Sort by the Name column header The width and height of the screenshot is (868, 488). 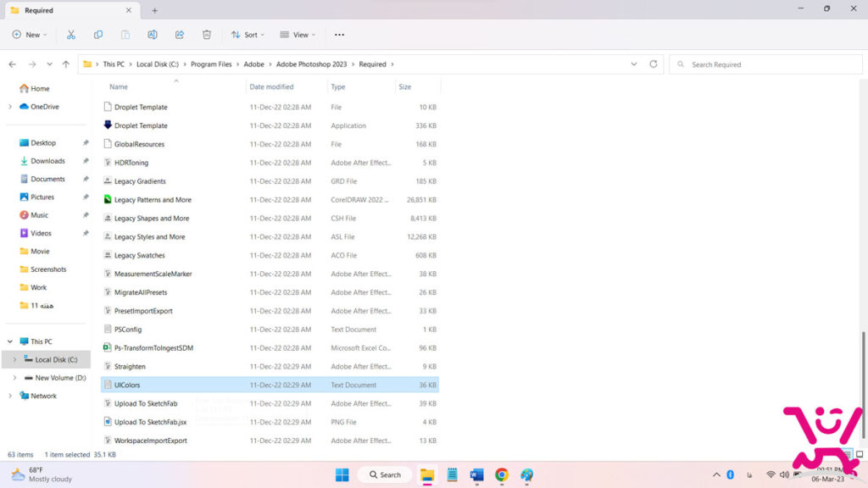(x=119, y=87)
